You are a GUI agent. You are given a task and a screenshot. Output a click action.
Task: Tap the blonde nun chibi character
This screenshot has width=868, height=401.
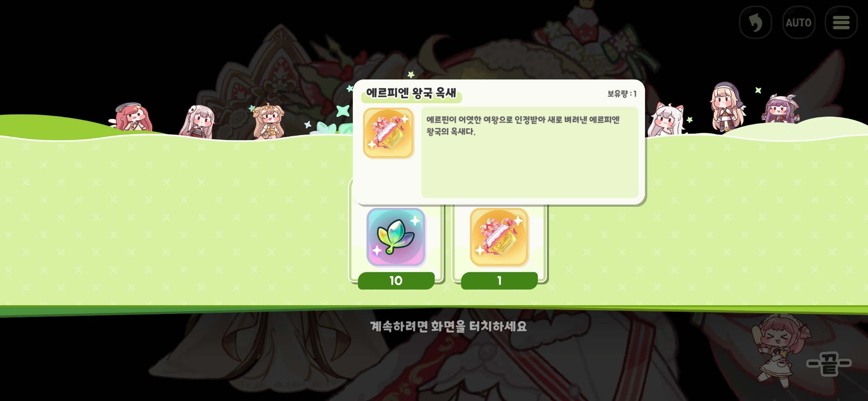coord(726,107)
